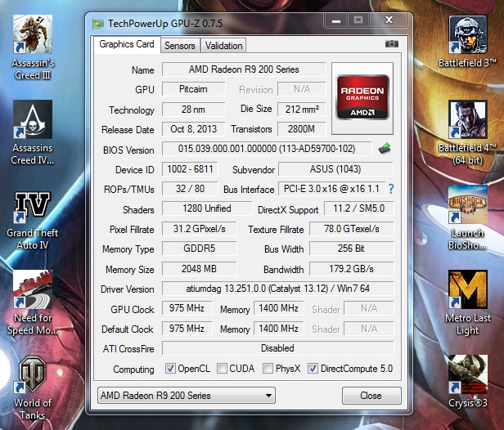Enable the CUDA checkbox

point(223,369)
